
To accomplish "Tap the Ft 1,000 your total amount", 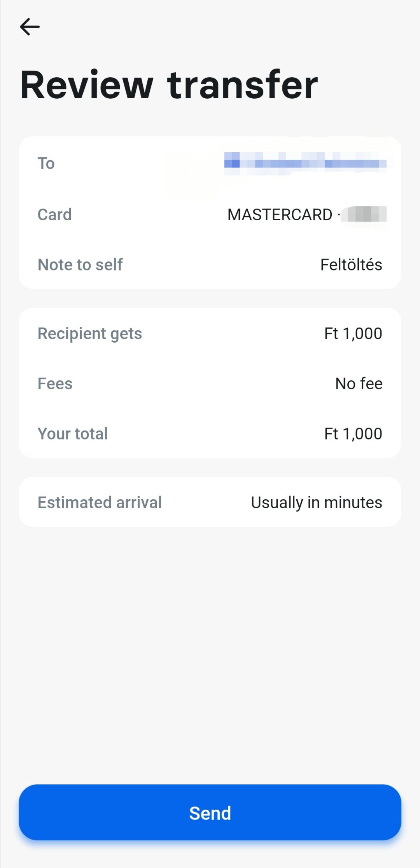I will click(x=353, y=434).
